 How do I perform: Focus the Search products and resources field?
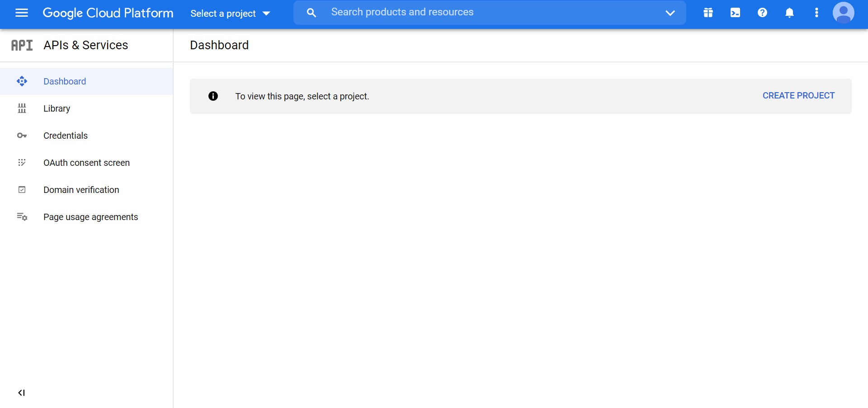tap(490, 13)
